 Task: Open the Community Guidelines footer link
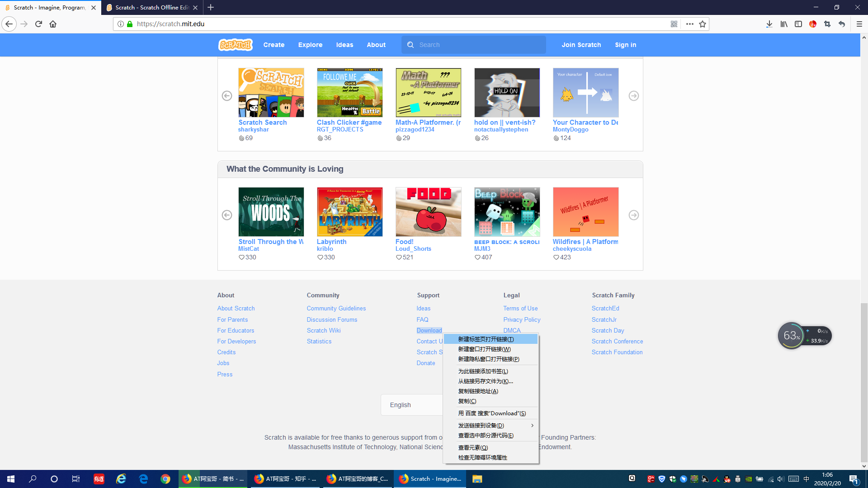pyautogui.click(x=336, y=308)
